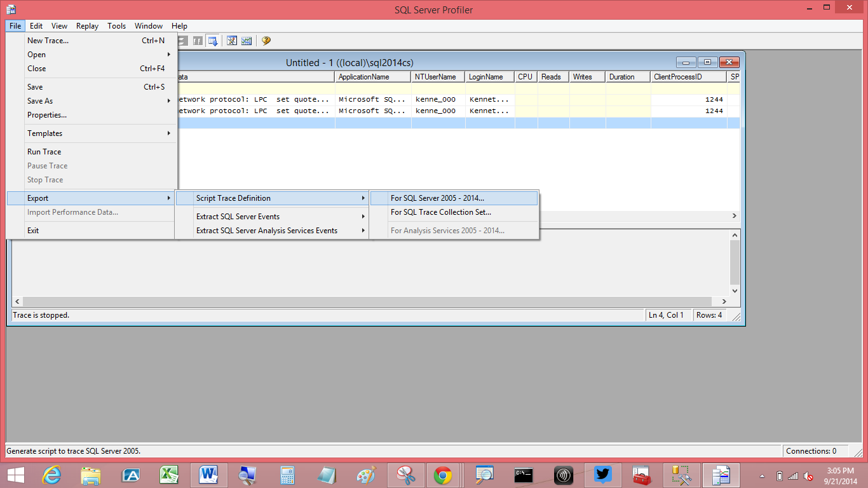
Task: Click the 'Rows: 4' status bar entry
Action: pos(709,315)
